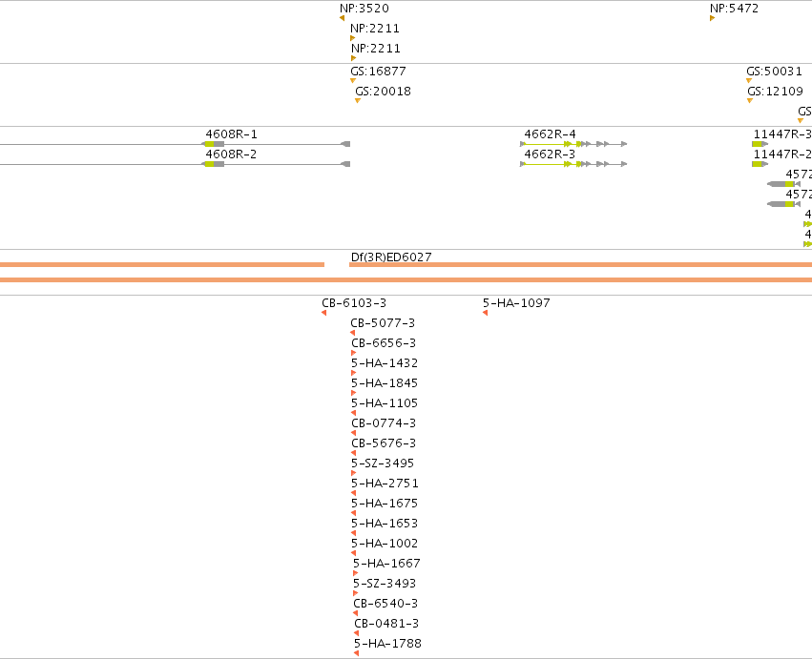Select the 4662R-4 transcript glyph
Screen dimensions: 812x659
click(573, 144)
